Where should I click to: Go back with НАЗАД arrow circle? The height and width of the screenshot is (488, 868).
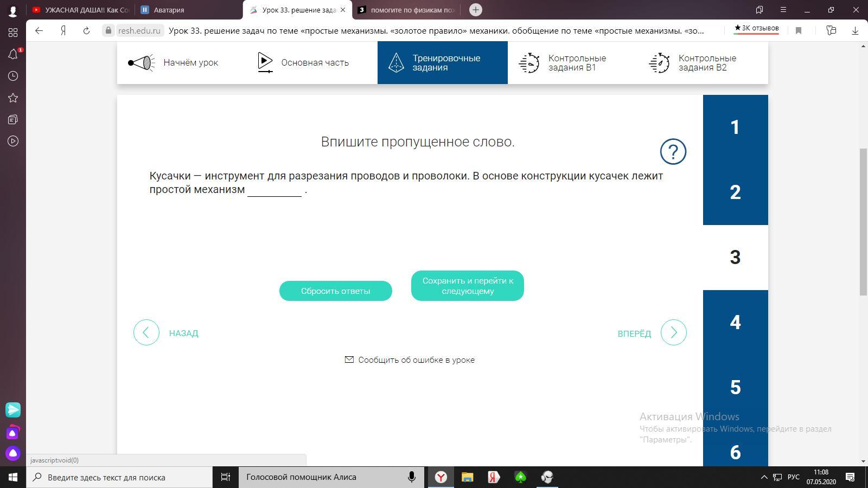pyautogui.click(x=146, y=332)
